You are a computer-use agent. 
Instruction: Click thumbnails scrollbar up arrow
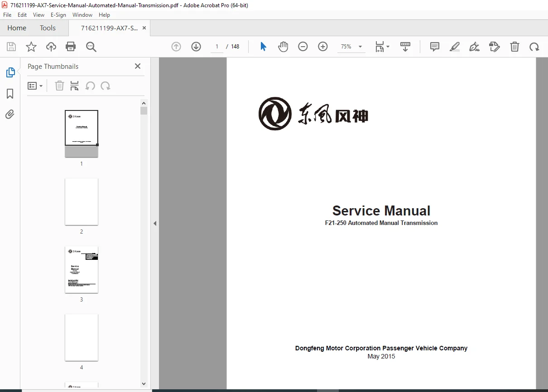[144, 103]
